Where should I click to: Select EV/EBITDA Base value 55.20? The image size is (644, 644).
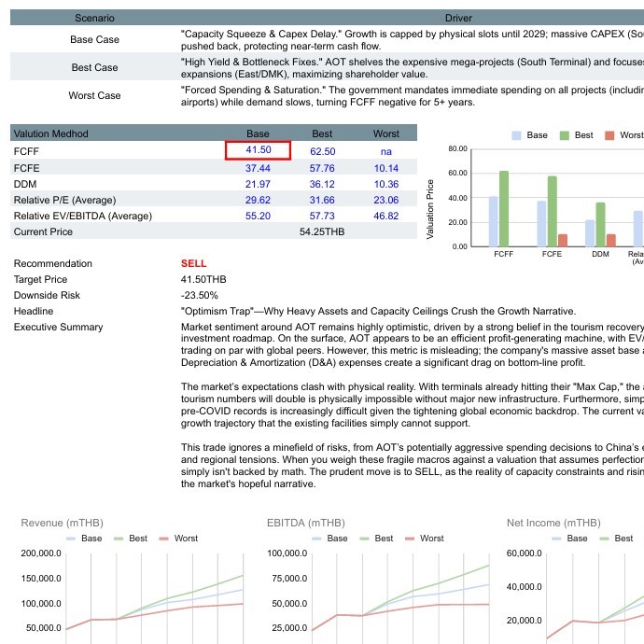point(258,216)
